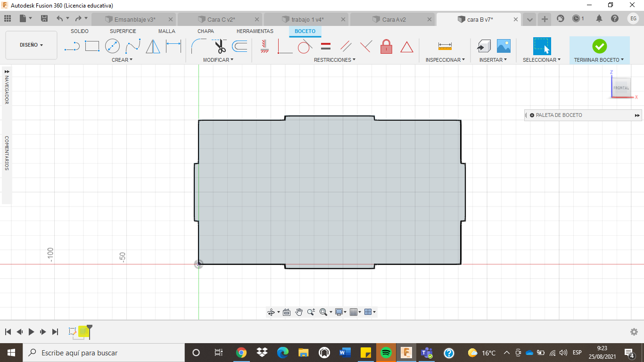Show notifications via the bell icon
This screenshot has width=644, height=362.
[x=599, y=19]
